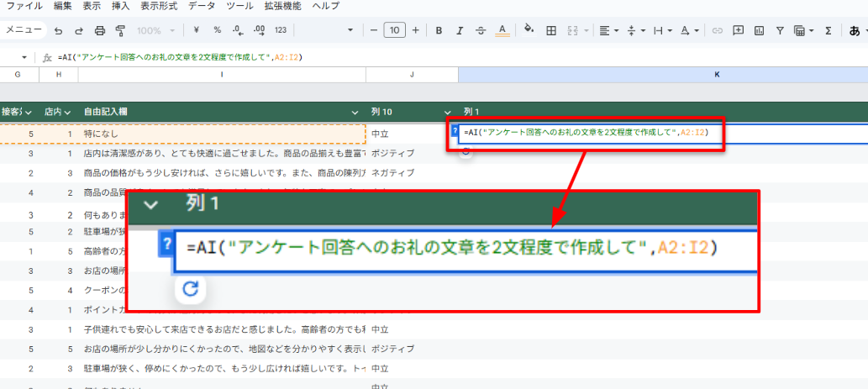
Task: Toggle bold formatting
Action: tap(439, 30)
